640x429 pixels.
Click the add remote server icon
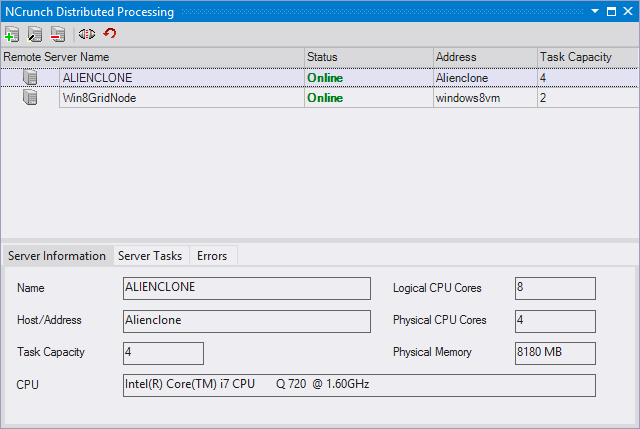pyautogui.click(x=12, y=34)
